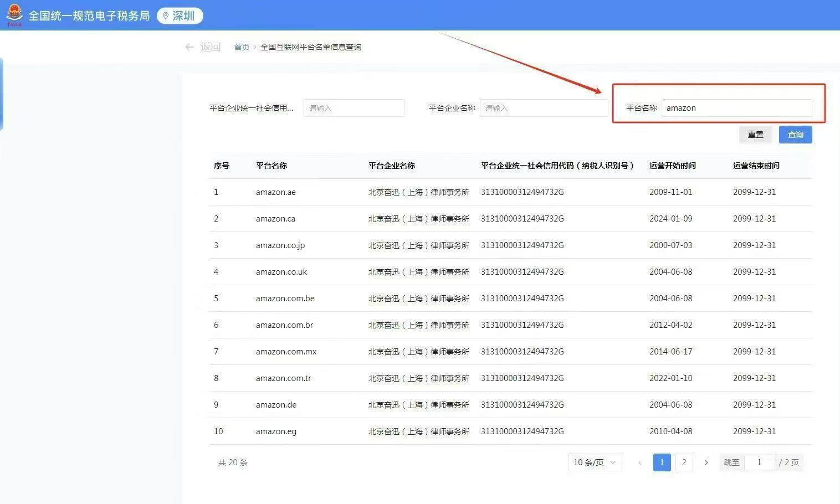Go to the previous page arrow

(x=640, y=462)
